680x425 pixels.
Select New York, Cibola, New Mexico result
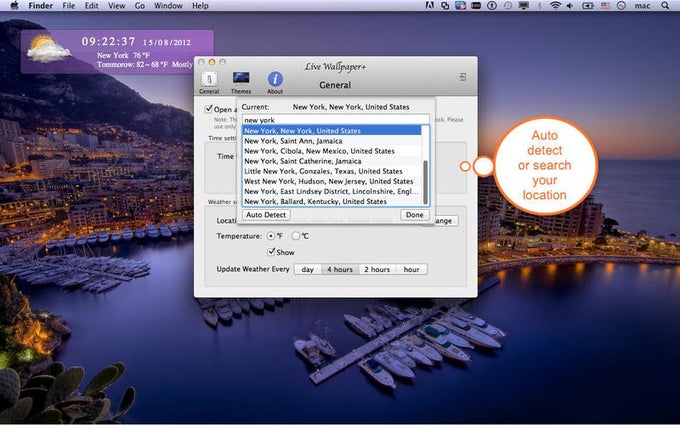(x=332, y=151)
